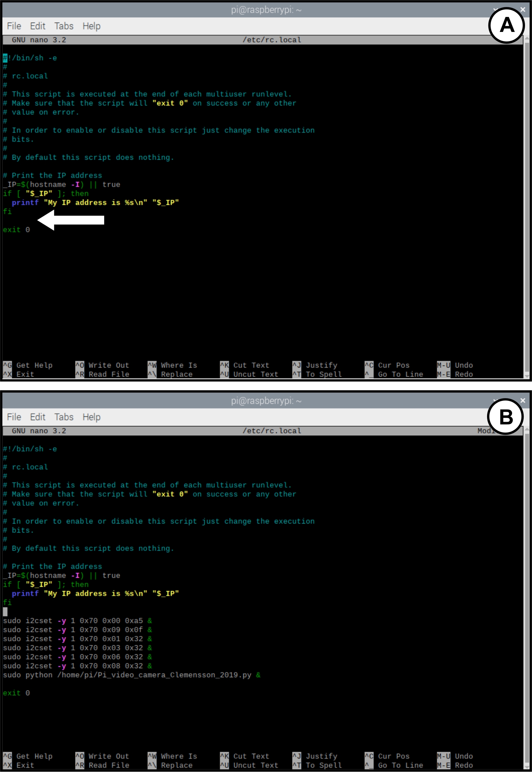Screen dimensions: 532x772
Task: Click 'This script is executed' line in top window
Action: pyautogui.click(x=147, y=94)
